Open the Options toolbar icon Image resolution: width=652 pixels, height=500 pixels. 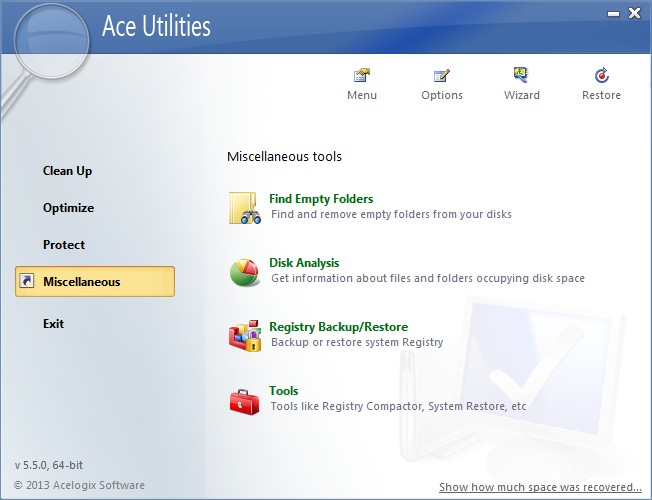click(442, 76)
